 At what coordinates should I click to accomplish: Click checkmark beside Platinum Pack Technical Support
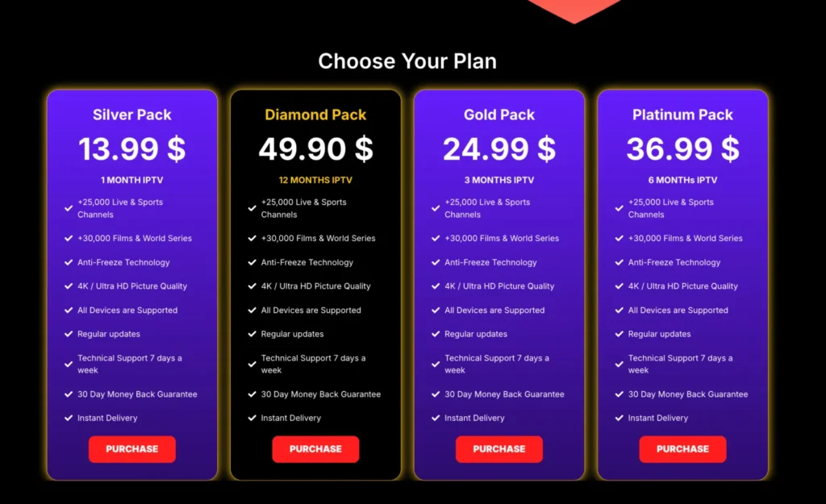click(x=619, y=364)
